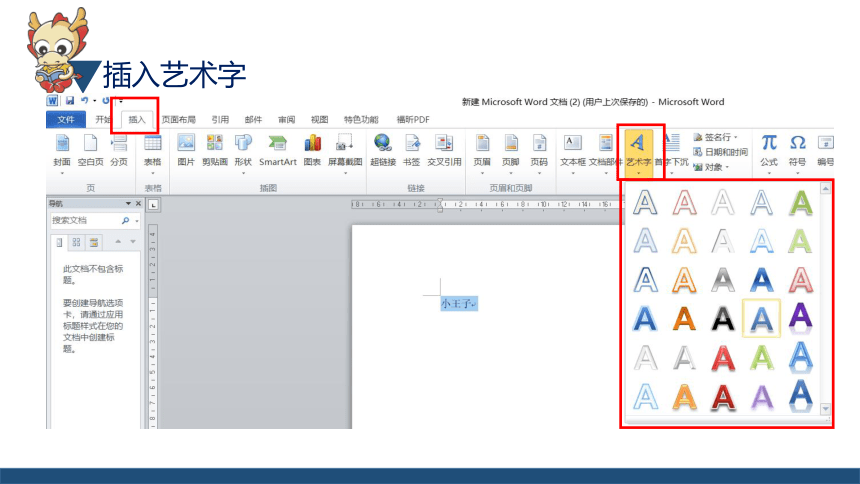
Task: Show headings view in navigation pane
Action: pyautogui.click(x=59, y=242)
